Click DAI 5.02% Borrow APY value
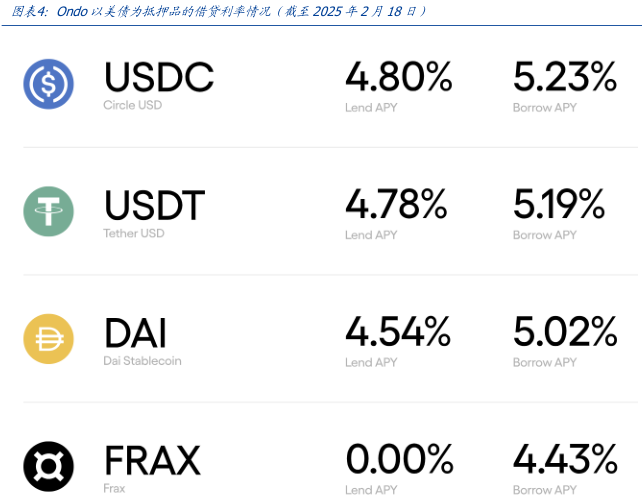Viewport: 642px width, 496px height. point(565,332)
